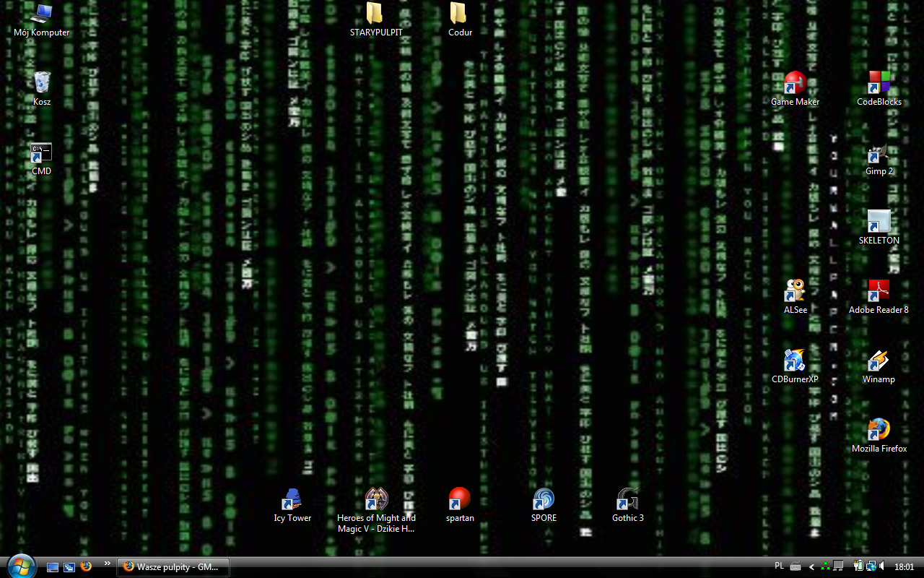Select the Heroes of Might and Magic V icon
This screenshot has width=924, height=578.
tap(376, 499)
